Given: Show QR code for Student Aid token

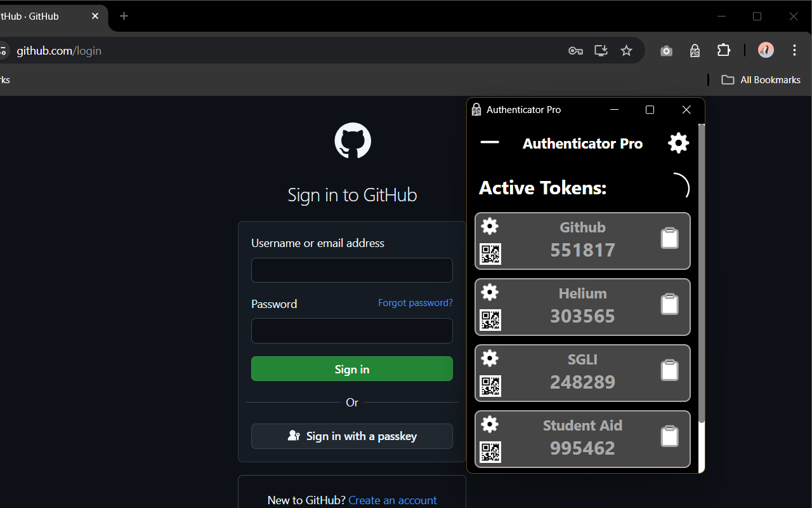Looking at the screenshot, I should [x=490, y=452].
